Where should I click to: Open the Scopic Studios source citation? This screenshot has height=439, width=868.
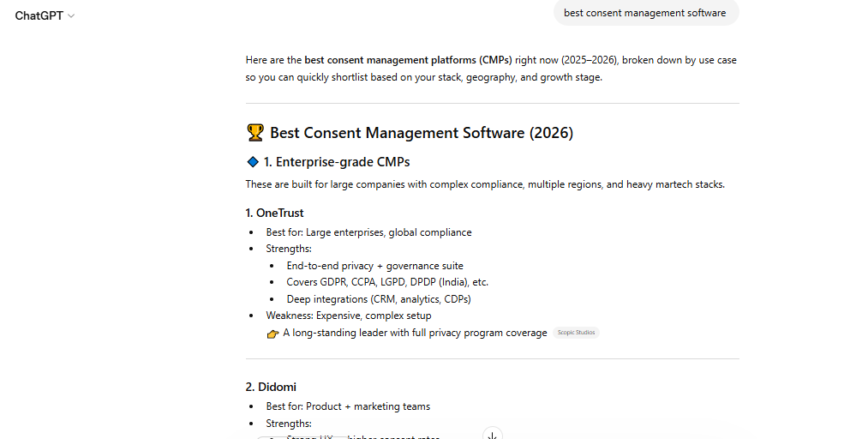point(576,333)
